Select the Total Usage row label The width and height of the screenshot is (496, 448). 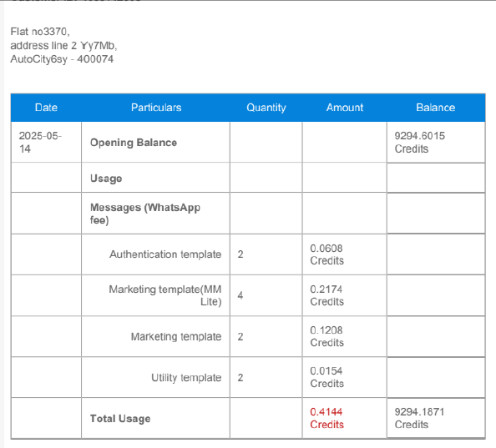[x=120, y=419]
